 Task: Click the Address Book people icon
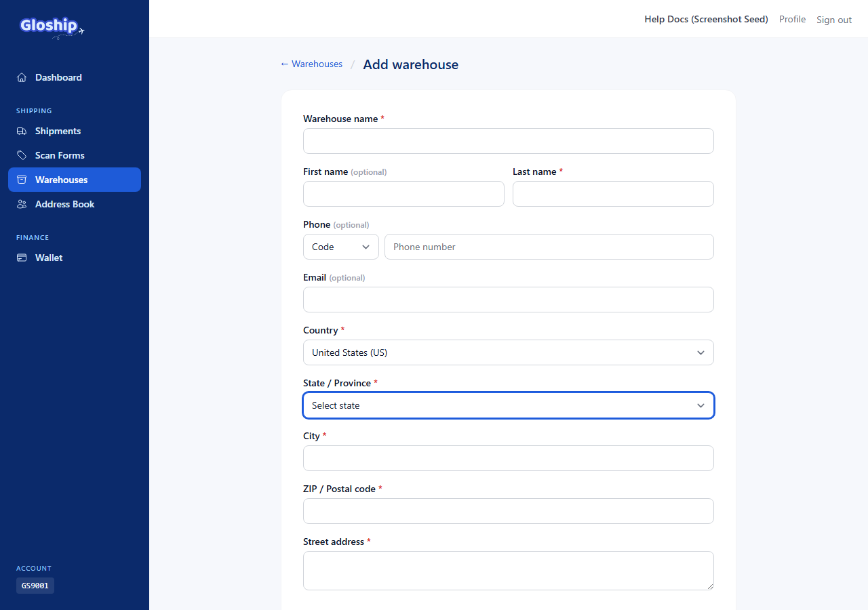pyautogui.click(x=22, y=204)
